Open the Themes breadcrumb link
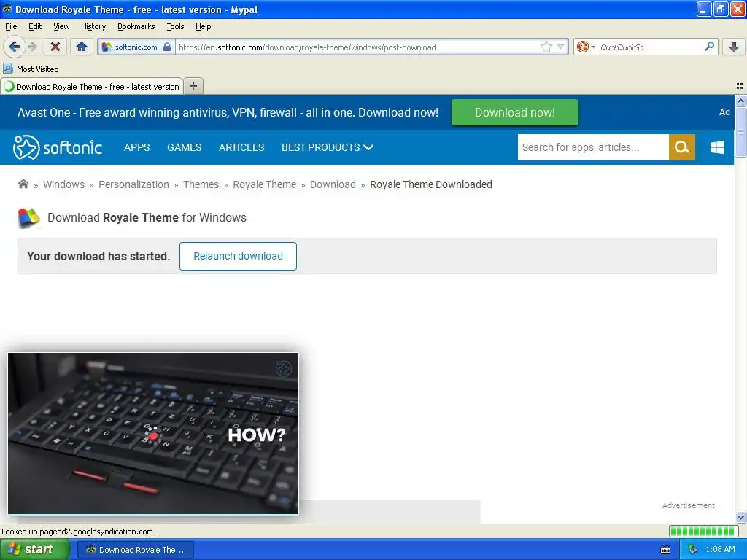The image size is (747, 560). point(201,184)
